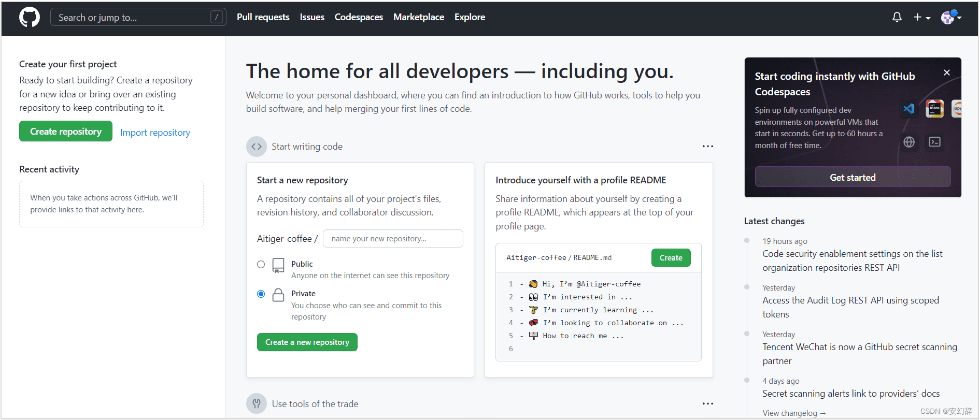Follow the View changelog link
Screen dimensions: 980x420
tap(794, 413)
